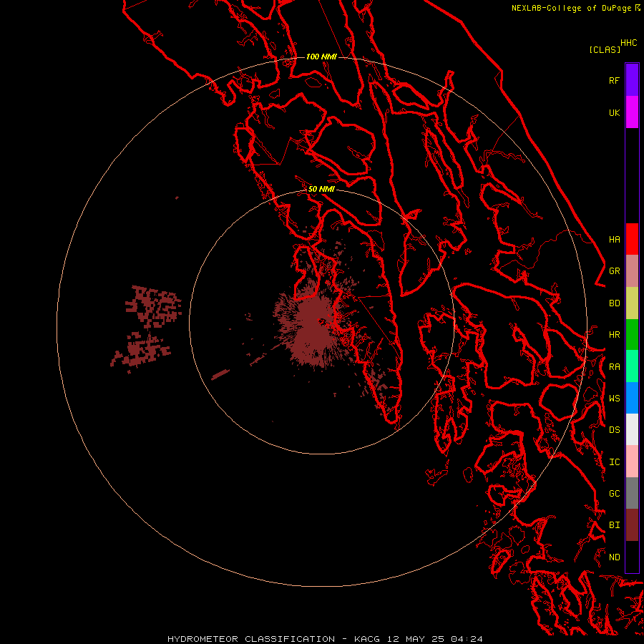Click the ND black legend swatch
Screen dimensions: 644x644
pos(632,557)
